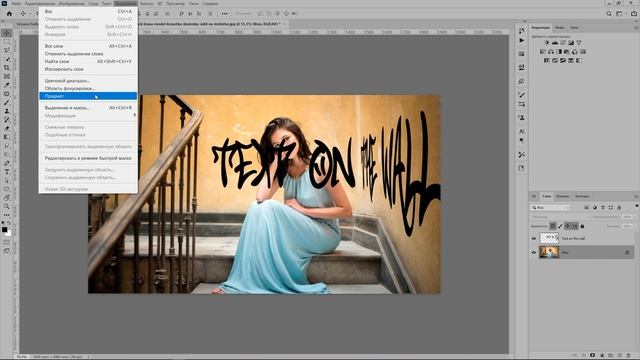Create a new group in the Layers panel
The image size is (640, 360).
point(611,355)
